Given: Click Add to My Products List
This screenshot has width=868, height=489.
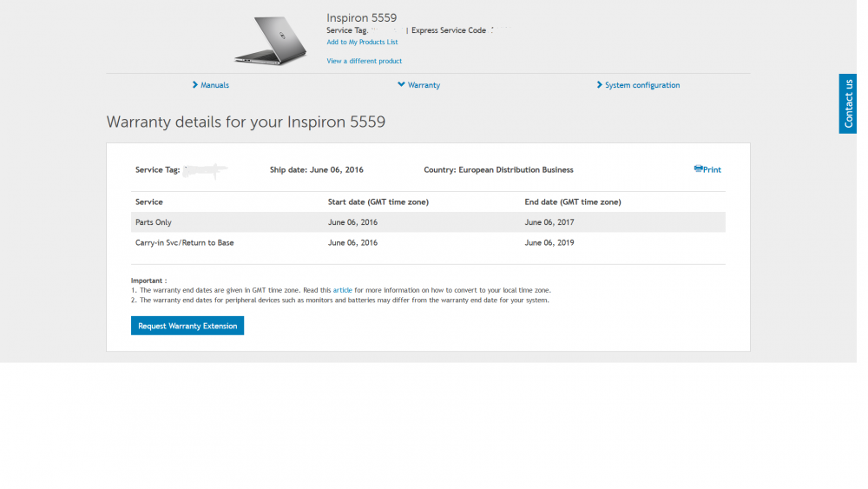Looking at the screenshot, I should click(x=361, y=42).
